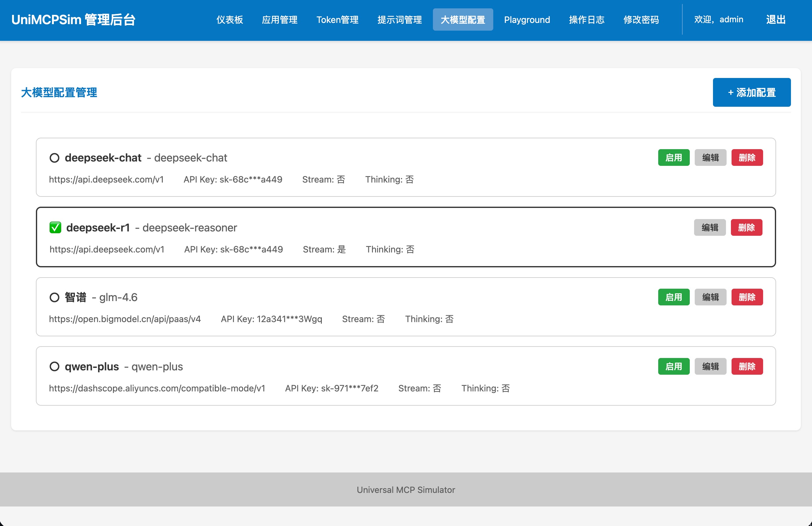The image size is (812, 526).
Task: Click the deepseek-chat api.deepseek.com/v1 URL
Action: pyautogui.click(x=106, y=179)
